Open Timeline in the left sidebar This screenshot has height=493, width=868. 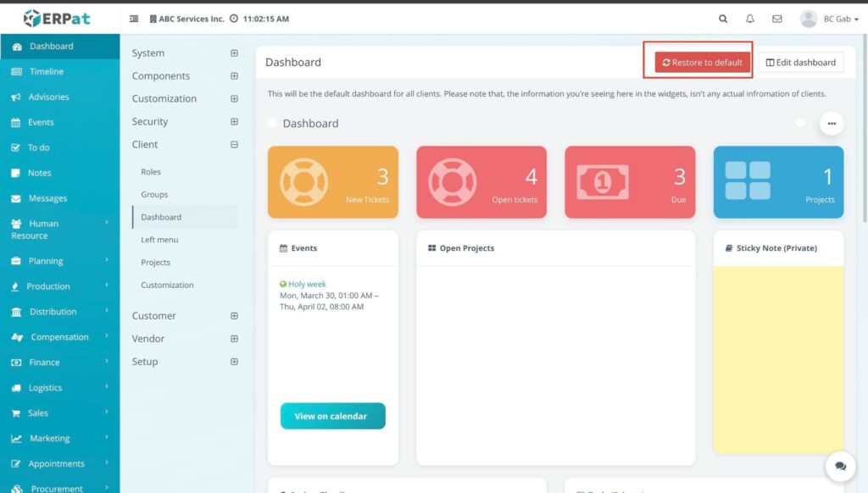[47, 72]
